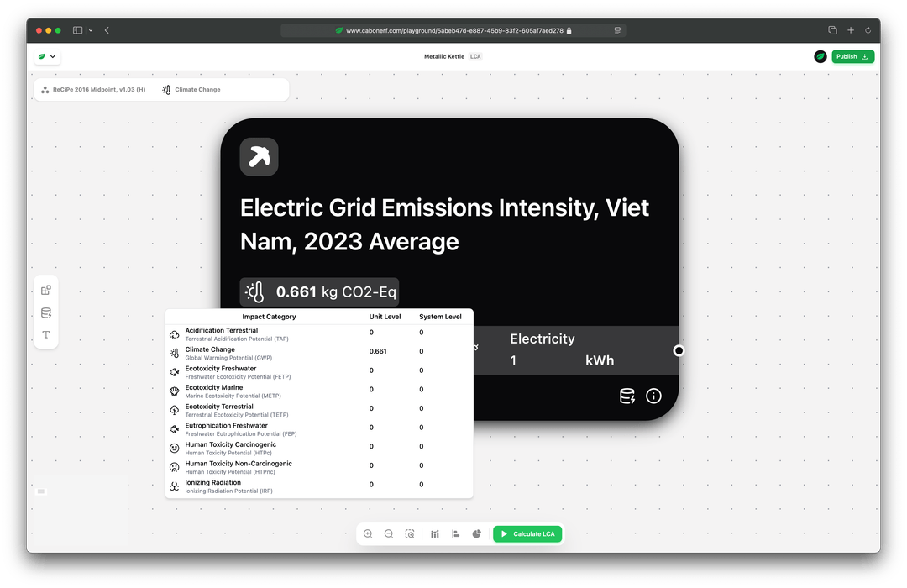This screenshot has width=907, height=588.
Task: Click the 0.661 Unit Level value
Action: 378,351
